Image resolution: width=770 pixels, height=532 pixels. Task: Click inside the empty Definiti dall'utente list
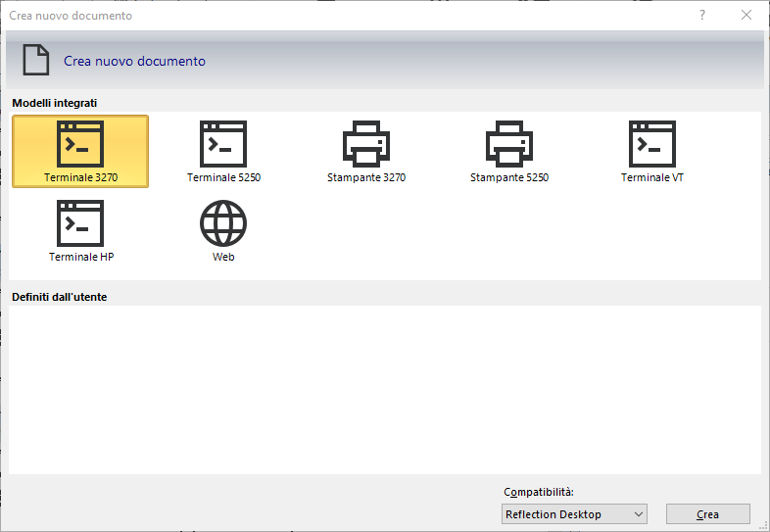384,390
